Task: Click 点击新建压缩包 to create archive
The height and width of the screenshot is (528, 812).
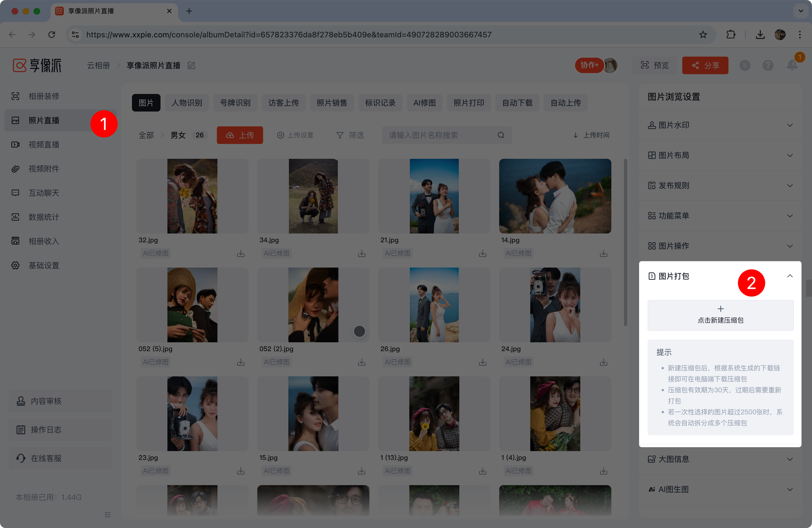Action: [x=720, y=315]
